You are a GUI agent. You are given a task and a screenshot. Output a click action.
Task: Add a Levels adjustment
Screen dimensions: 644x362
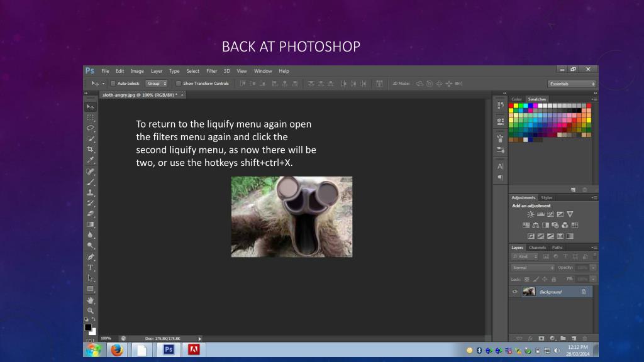[x=540, y=214]
